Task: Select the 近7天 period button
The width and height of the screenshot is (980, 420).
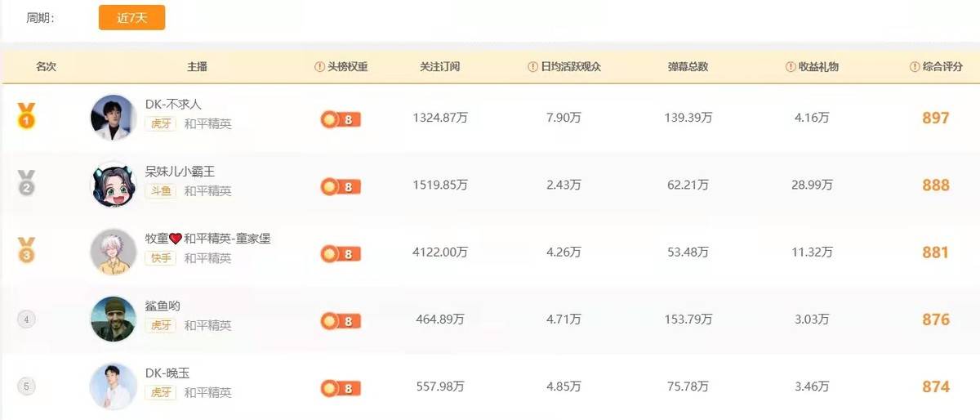Action: (131, 18)
